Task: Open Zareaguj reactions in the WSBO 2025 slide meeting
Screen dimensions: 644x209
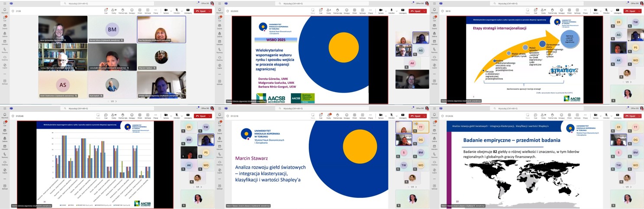Action: pos(346,10)
